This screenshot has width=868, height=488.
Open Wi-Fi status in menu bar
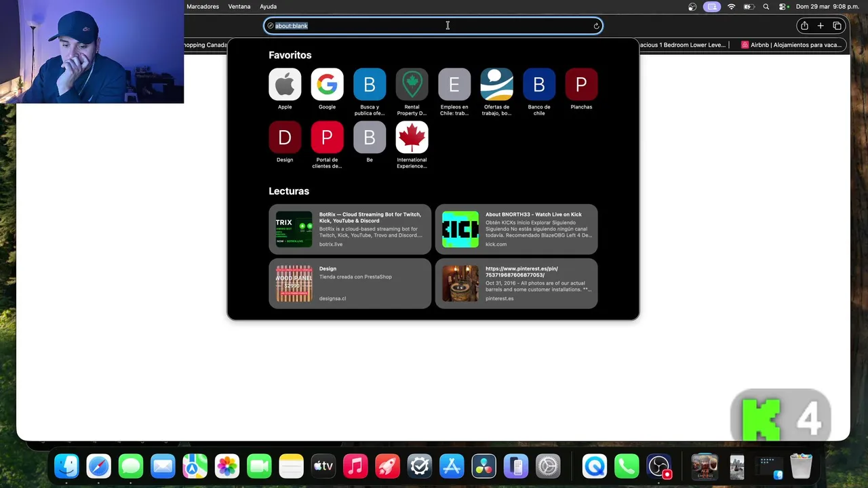(731, 7)
